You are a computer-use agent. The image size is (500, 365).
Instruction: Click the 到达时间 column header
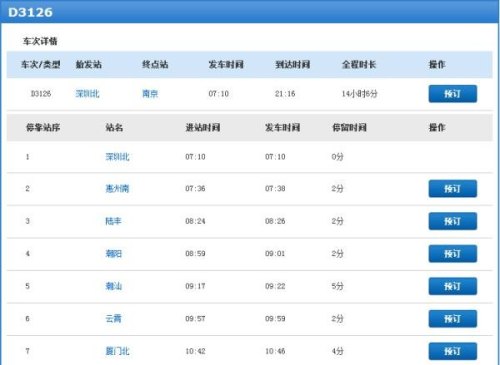click(293, 64)
